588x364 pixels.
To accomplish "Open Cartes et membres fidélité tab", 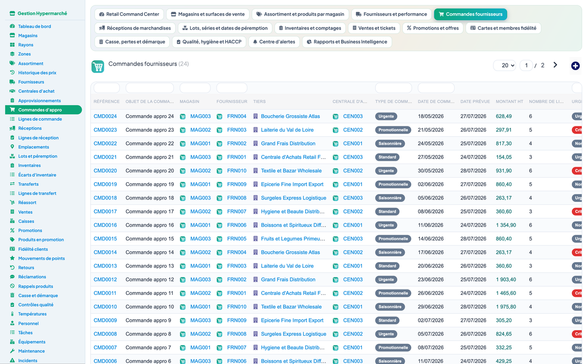I will pyautogui.click(x=503, y=28).
